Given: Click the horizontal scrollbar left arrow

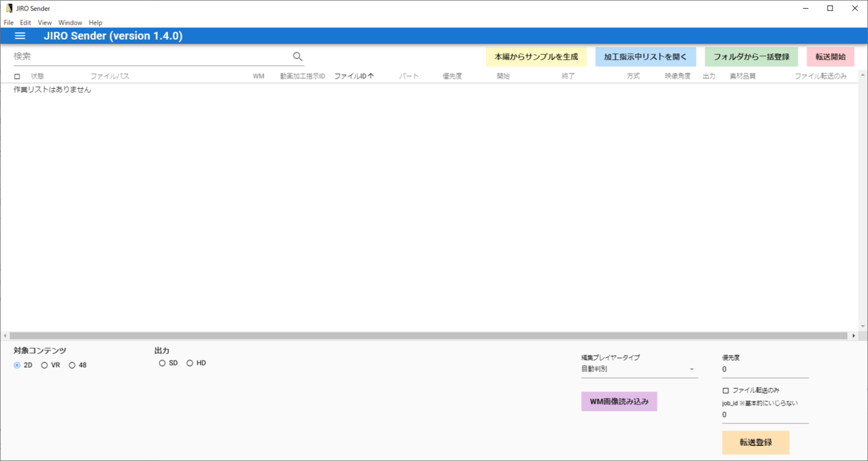Looking at the screenshot, I should pyautogui.click(x=4, y=336).
